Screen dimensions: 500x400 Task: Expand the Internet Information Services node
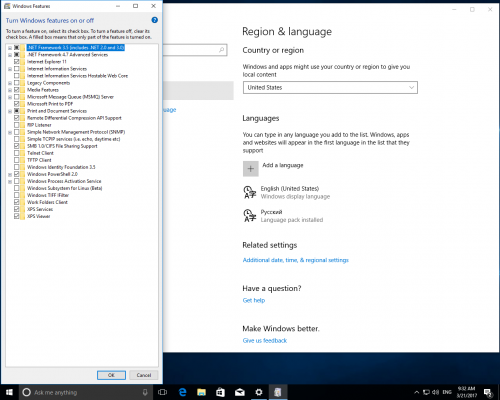pos(10,69)
